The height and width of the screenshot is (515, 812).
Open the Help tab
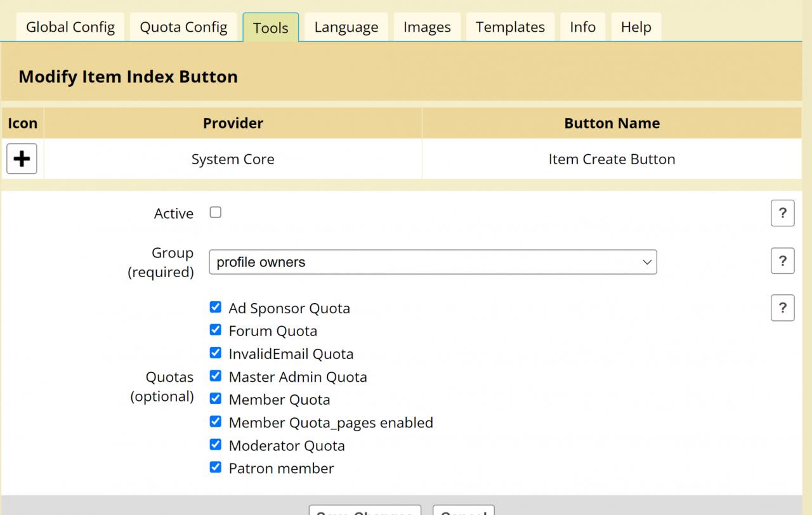[x=636, y=27]
